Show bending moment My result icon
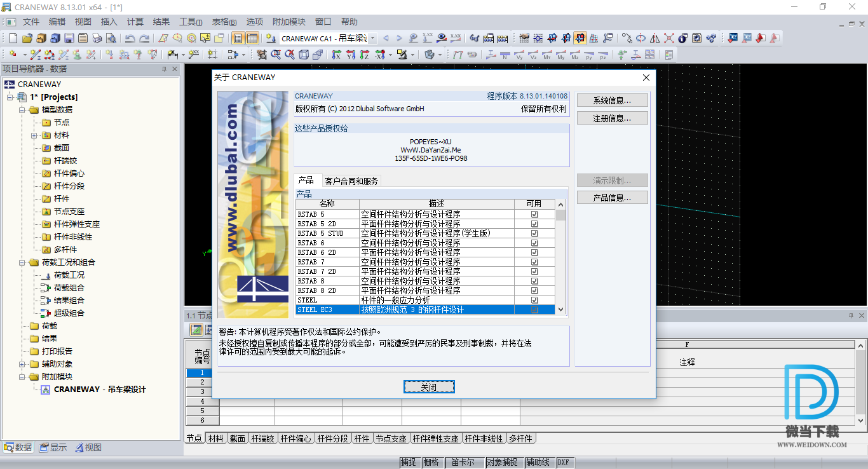Image resolution: width=868 pixels, height=469 pixels. click(561, 55)
